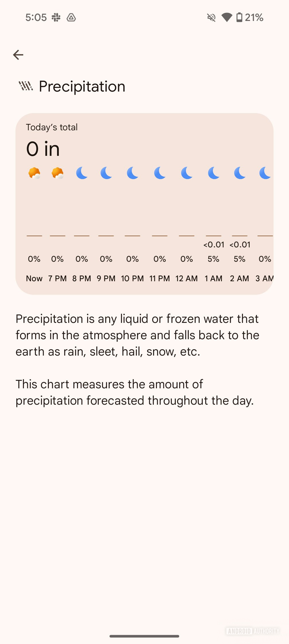Select the 1 AM hour label

[214, 278]
